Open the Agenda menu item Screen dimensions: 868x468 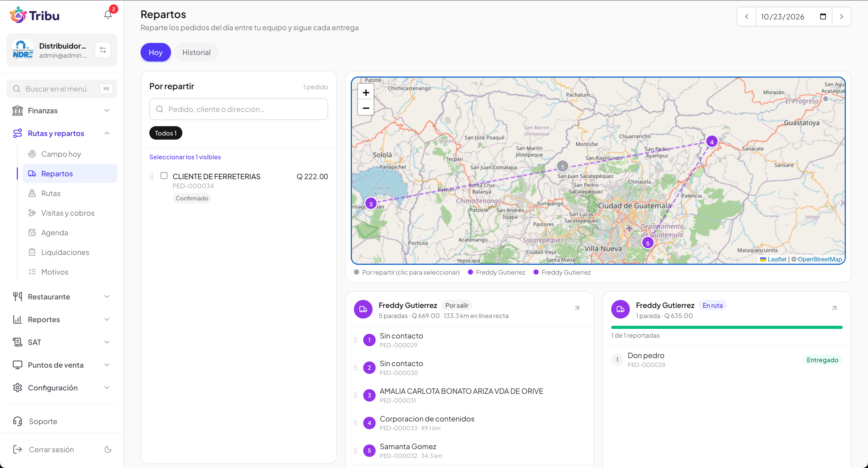[70, 233]
